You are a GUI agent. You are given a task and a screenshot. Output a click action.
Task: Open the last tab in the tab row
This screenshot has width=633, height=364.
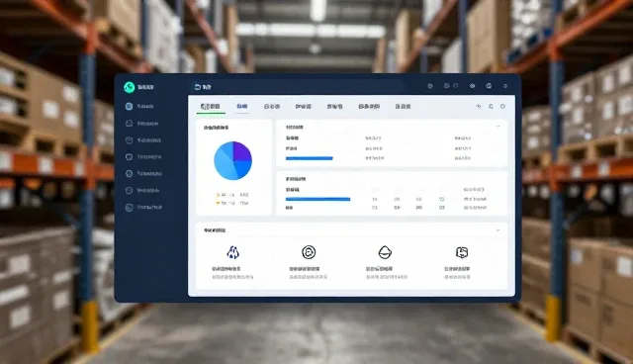click(x=403, y=107)
